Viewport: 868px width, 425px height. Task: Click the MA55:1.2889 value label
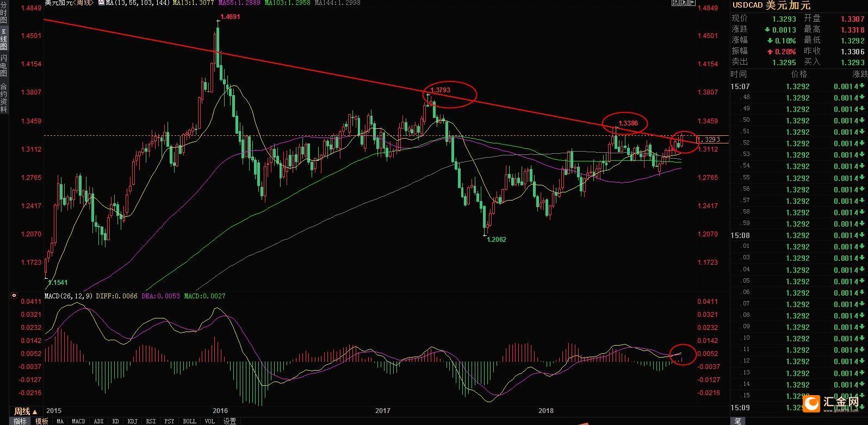tap(239, 3)
